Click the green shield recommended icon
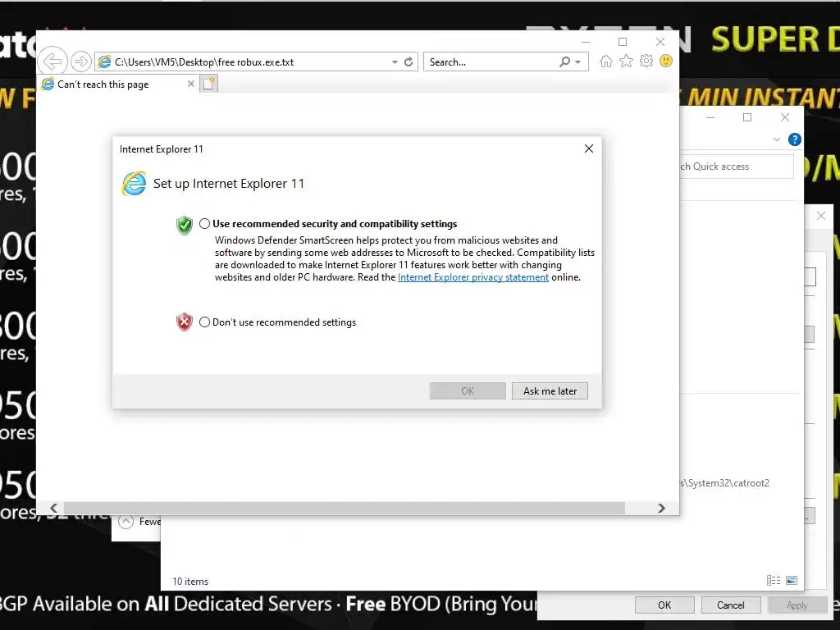 click(x=185, y=226)
